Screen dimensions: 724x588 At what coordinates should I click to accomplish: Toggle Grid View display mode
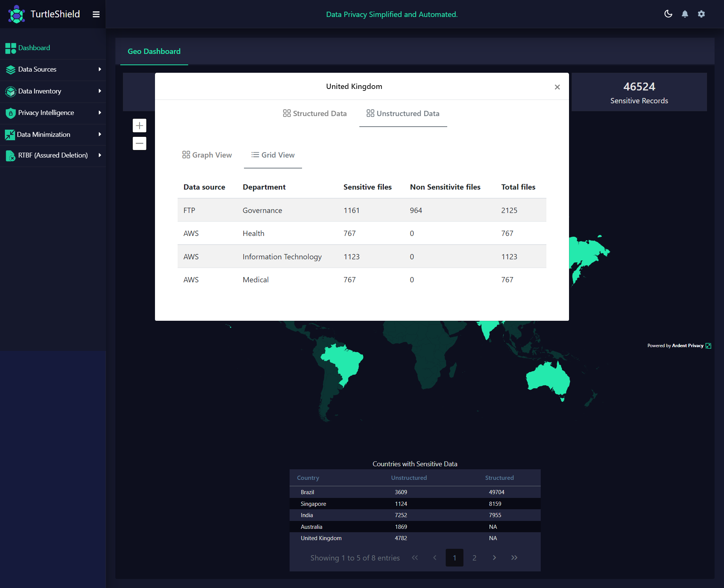point(273,155)
